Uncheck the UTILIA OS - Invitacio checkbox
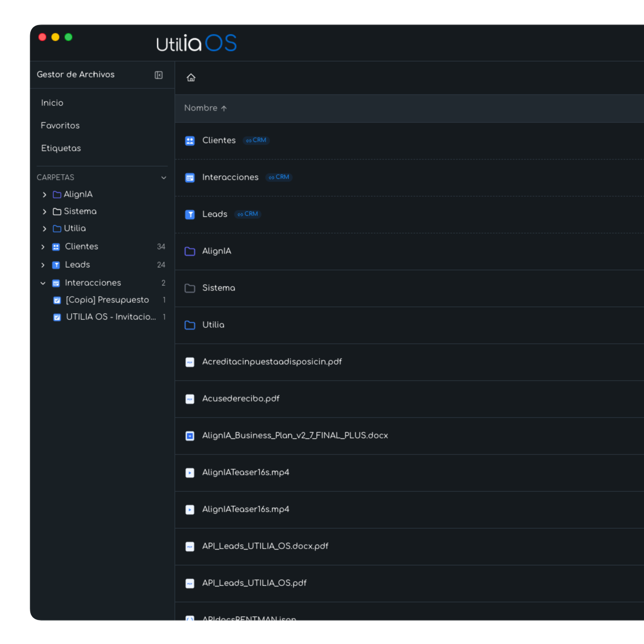Screen dimensions: 644x644 [57, 317]
